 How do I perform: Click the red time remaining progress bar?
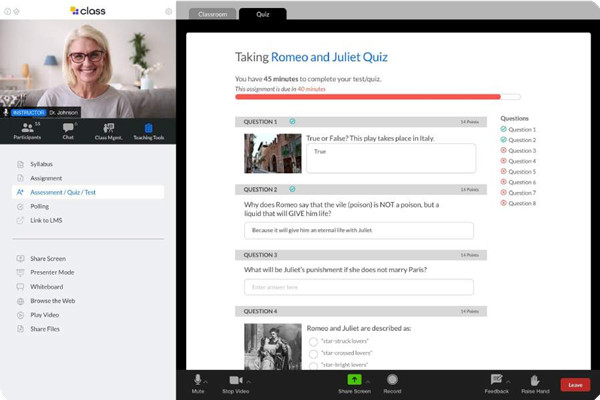tap(368, 97)
